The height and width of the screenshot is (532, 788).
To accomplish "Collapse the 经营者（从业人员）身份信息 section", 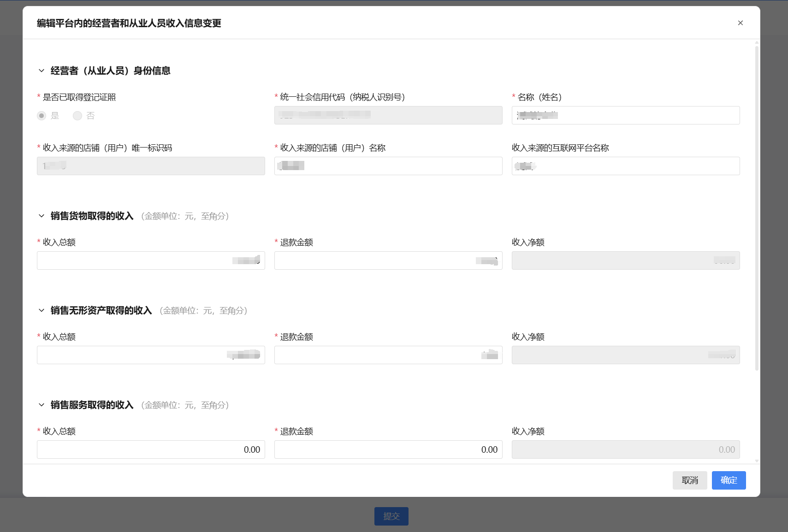I will (x=41, y=71).
